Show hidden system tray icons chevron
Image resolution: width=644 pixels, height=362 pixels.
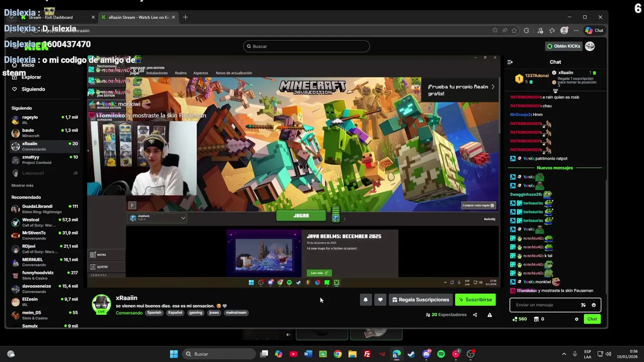563,354
